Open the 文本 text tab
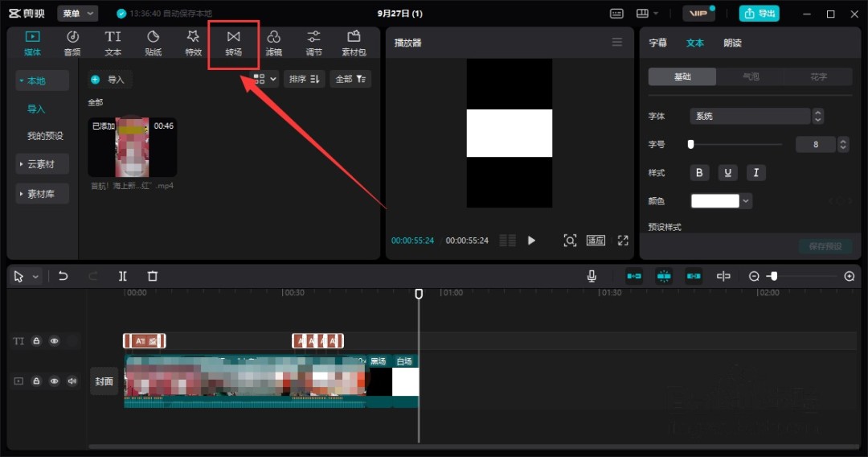This screenshot has width=868, height=457. [113, 43]
